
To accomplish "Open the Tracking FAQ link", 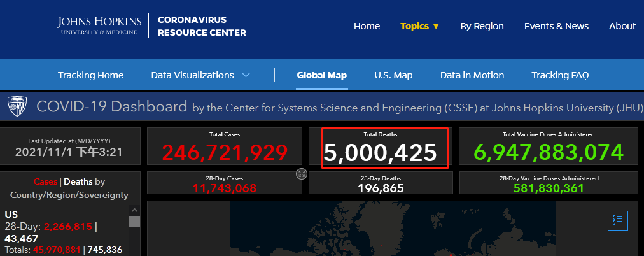I will [560, 75].
